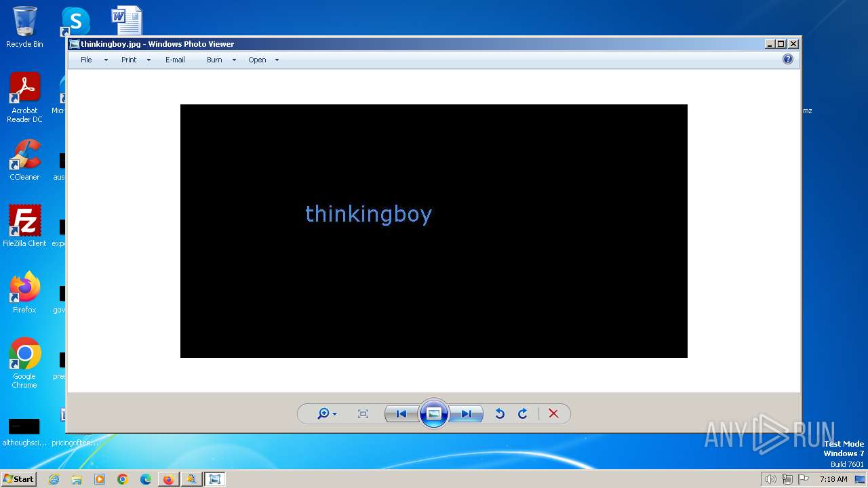868x488 pixels.
Task: Select the althoughsci... desktop file
Action: (x=24, y=432)
